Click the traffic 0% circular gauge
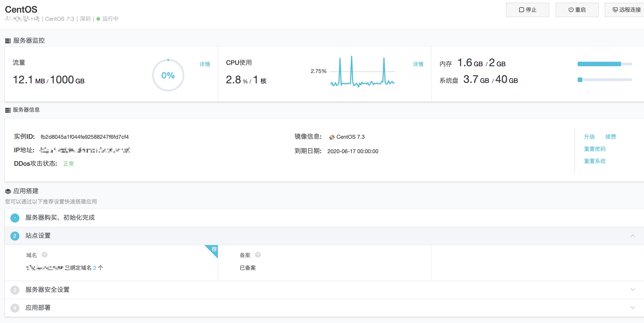Image resolution: width=644 pixels, height=323 pixels. (168, 75)
